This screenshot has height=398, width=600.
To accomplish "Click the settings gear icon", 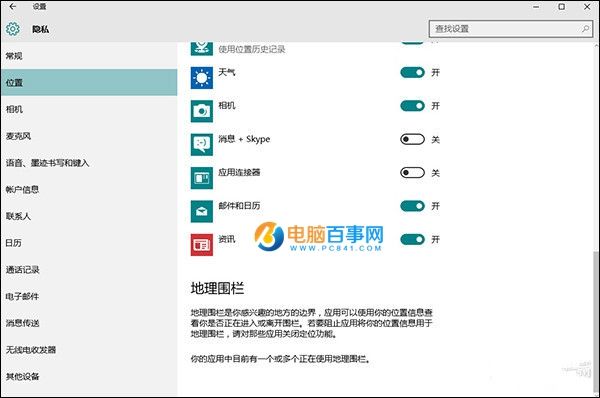I will (x=13, y=29).
